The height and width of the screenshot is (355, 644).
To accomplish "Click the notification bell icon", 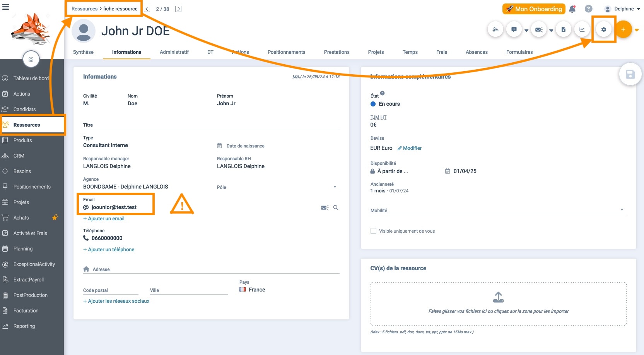I will [572, 9].
